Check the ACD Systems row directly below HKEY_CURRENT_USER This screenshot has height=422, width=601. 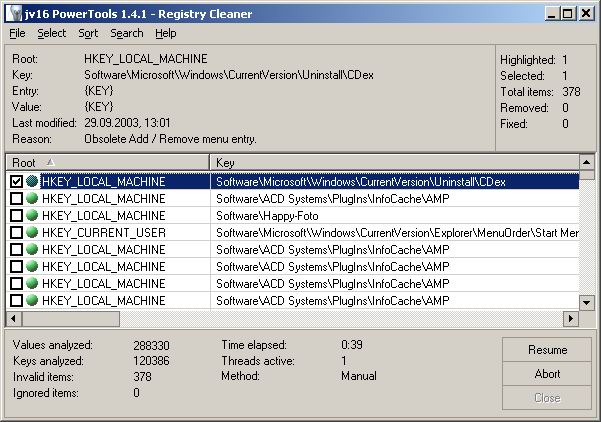(x=16, y=250)
